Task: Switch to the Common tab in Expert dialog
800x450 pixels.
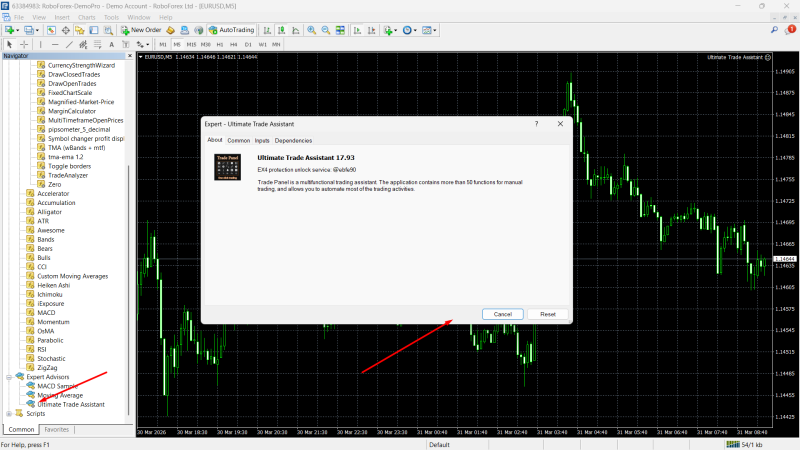Action: [238, 140]
